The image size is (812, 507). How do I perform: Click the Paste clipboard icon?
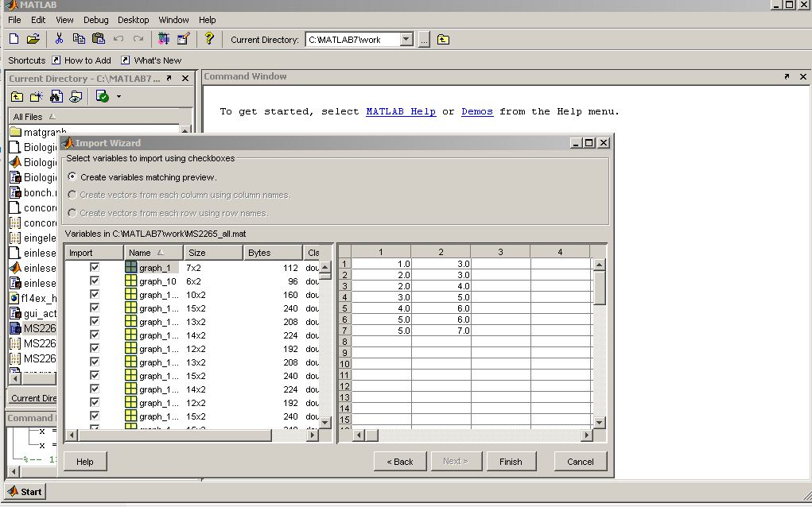99,38
